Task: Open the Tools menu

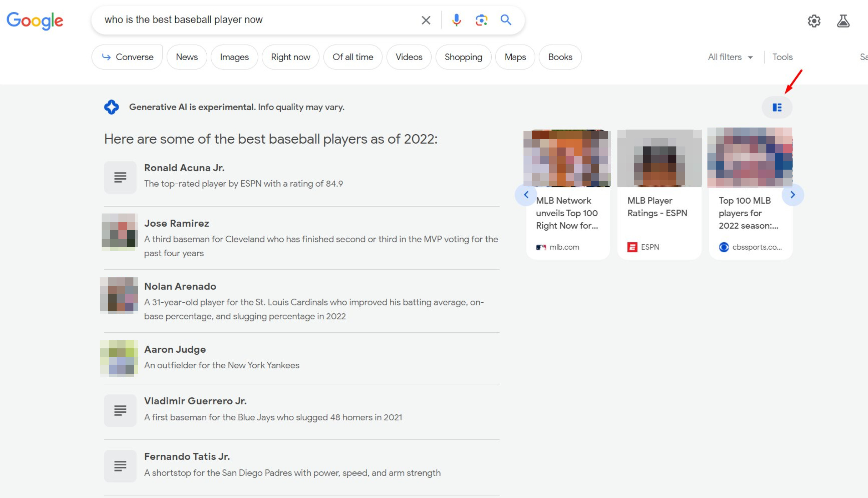Action: tap(782, 57)
